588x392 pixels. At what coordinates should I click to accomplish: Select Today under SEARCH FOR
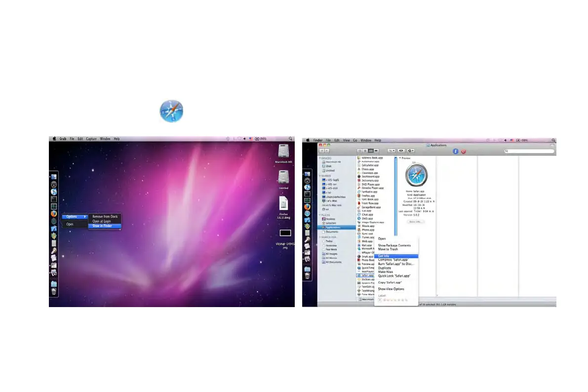click(328, 241)
